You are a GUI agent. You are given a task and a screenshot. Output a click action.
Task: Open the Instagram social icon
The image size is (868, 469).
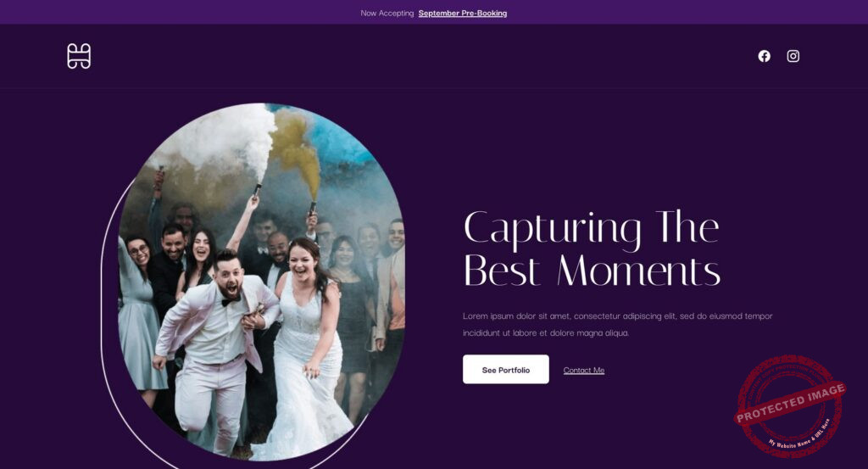point(793,56)
